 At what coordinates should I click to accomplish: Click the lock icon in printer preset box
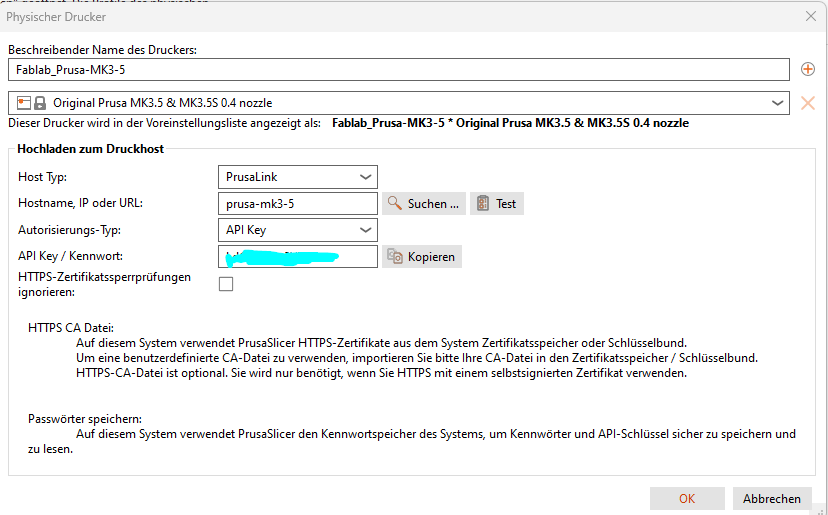pyautogui.click(x=40, y=103)
